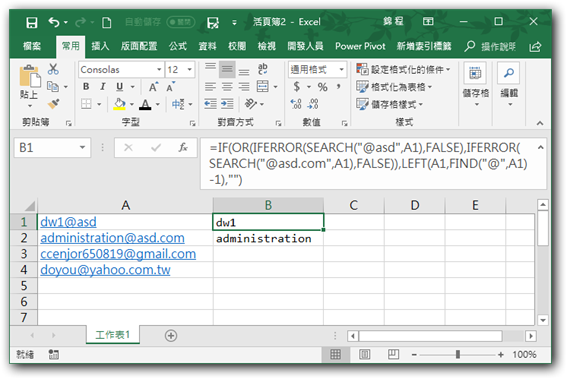Toggle Bold formatting
This screenshot has width=567, height=379.
click(x=86, y=87)
